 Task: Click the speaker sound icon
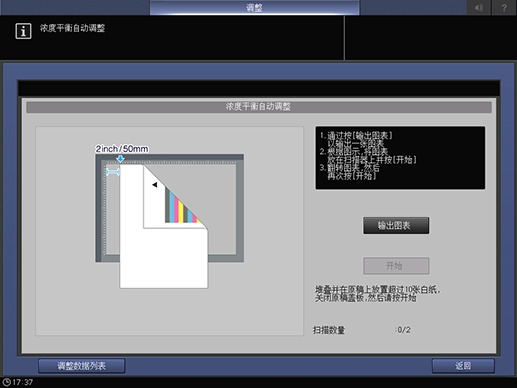[x=479, y=7]
